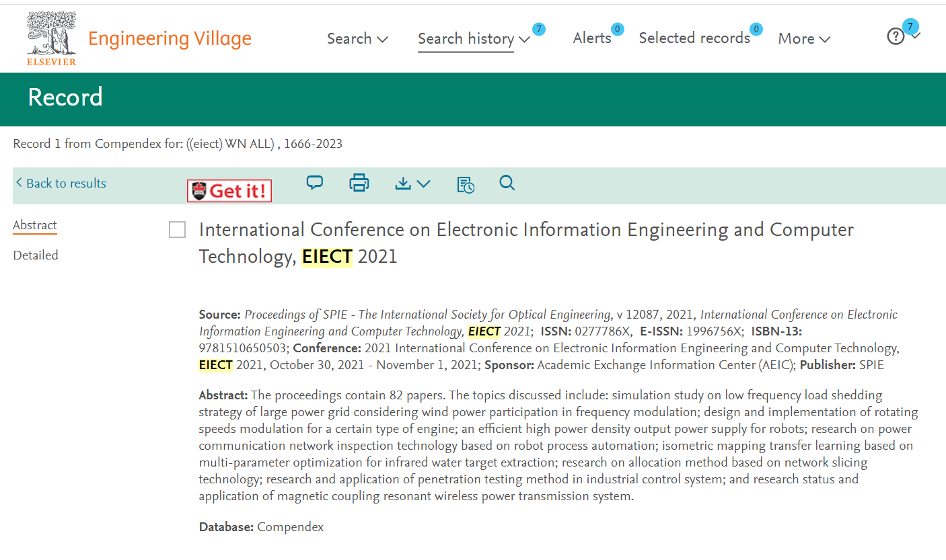Click the help notification badge 7
The height and width of the screenshot is (560, 946).
click(x=910, y=26)
